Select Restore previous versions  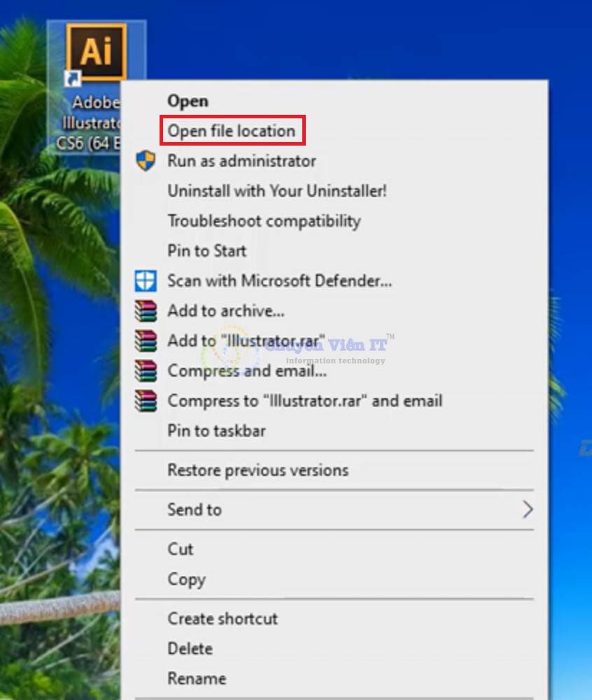[258, 470]
